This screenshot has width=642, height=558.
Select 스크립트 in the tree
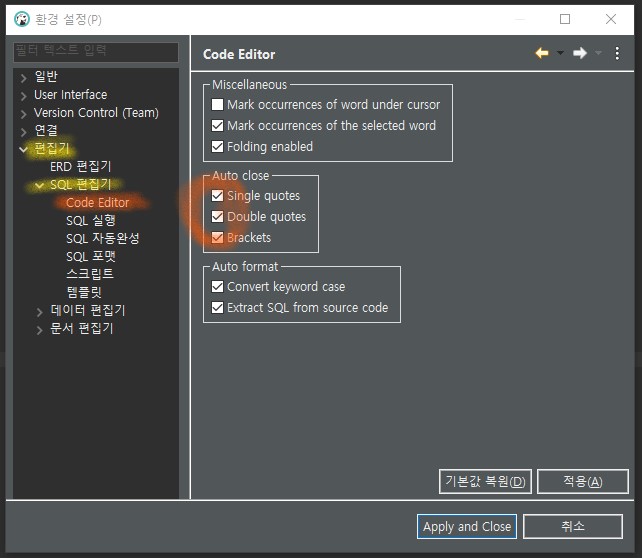tap(90, 274)
